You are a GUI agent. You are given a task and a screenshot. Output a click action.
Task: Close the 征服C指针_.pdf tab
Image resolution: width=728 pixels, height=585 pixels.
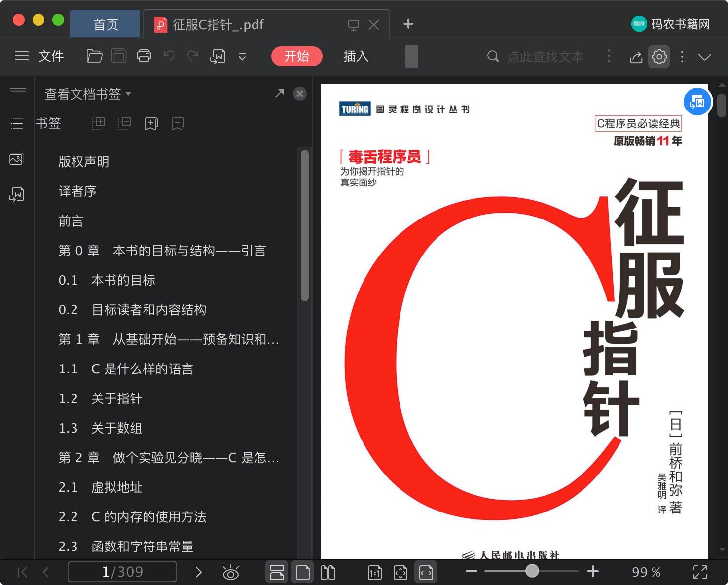click(x=374, y=25)
